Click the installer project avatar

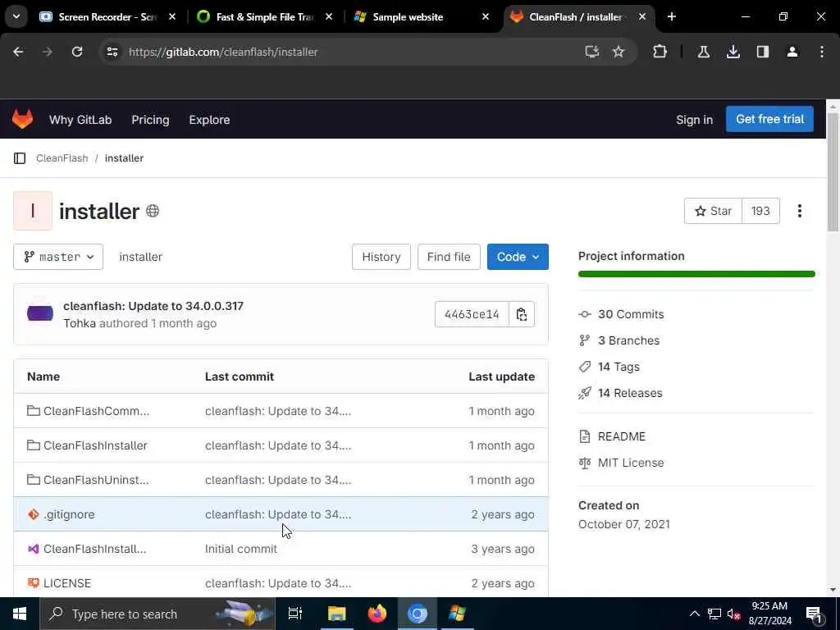point(33,211)
